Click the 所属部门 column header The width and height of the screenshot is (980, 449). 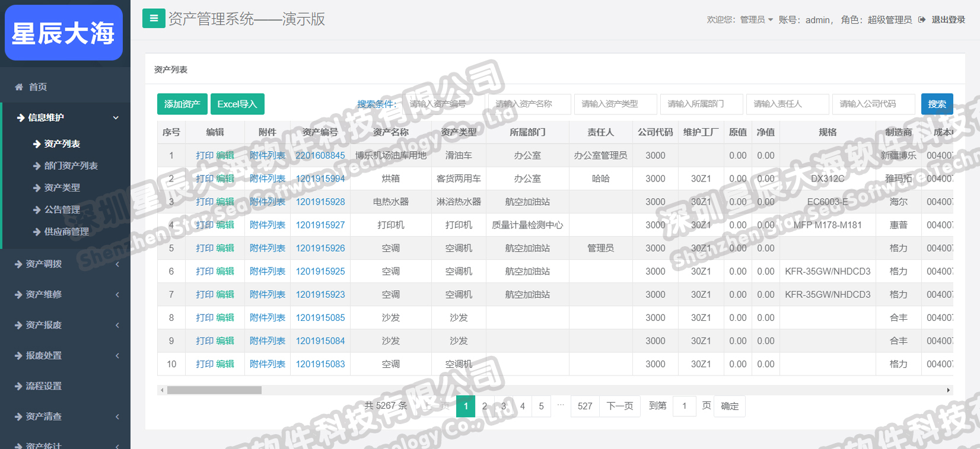pyautogui.click(x=527, y=132)
